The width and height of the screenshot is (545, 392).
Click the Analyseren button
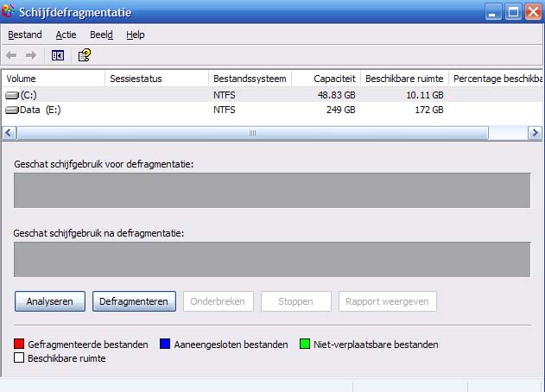coord(50,301)
